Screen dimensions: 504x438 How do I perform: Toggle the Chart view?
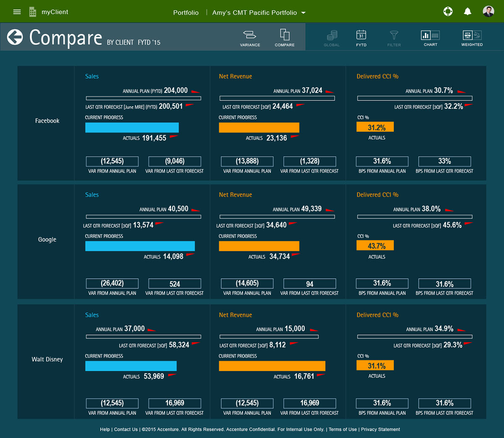click(x=430, y=38)
